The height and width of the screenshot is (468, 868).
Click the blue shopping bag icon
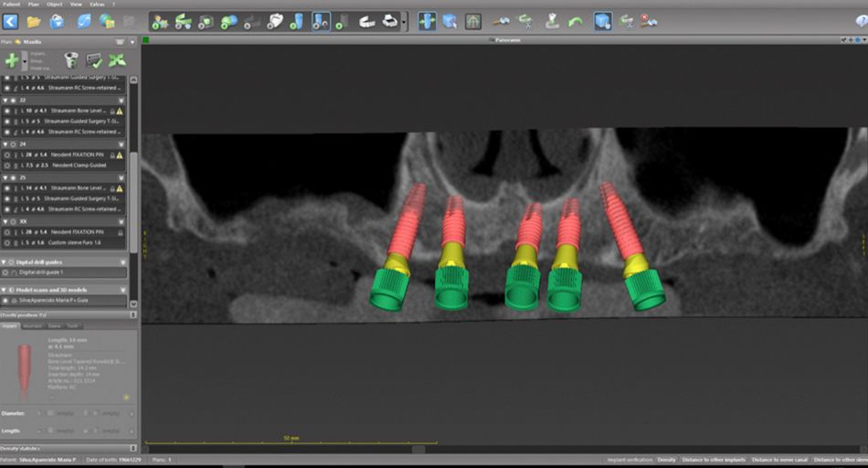pos(57,22)
